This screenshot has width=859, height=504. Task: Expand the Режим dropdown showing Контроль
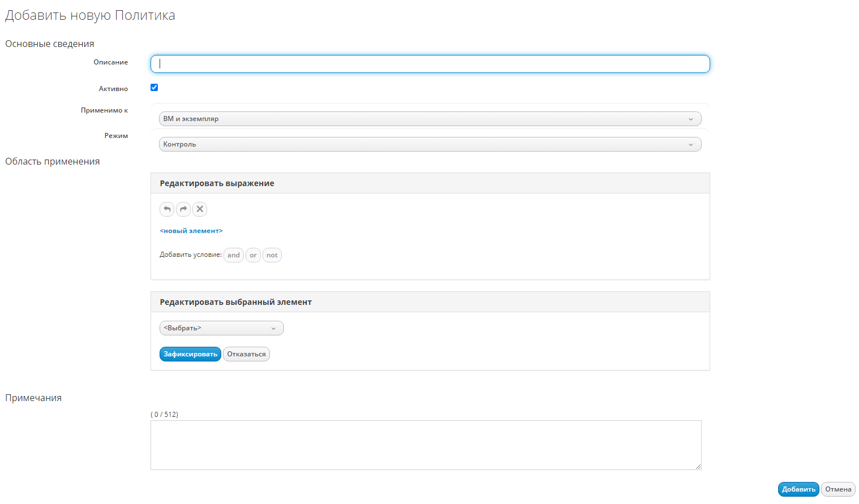[x=429, y=144]
